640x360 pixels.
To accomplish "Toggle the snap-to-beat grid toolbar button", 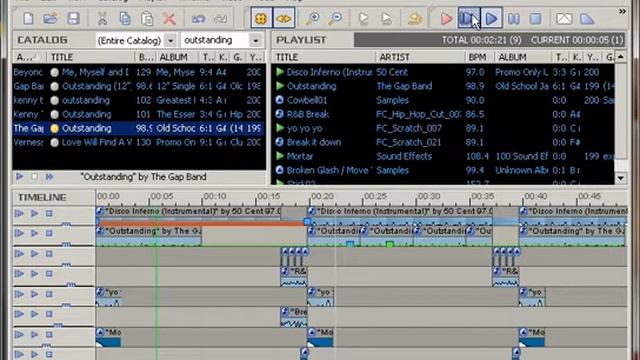I will pyautogui.click(x=261, y=18).
